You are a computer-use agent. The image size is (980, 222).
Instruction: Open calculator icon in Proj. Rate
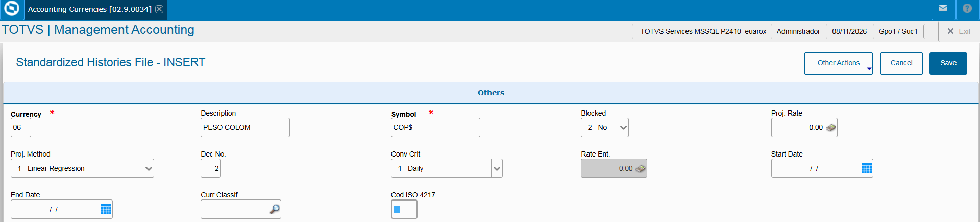[x=831, y=128]
